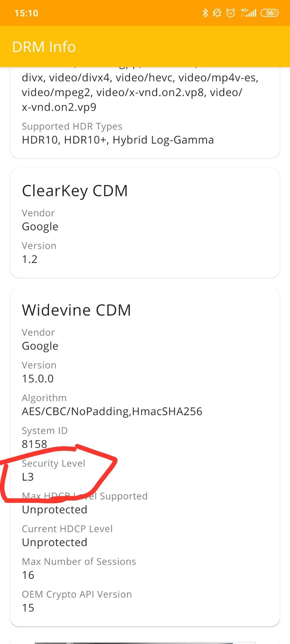Select the System ID value 8158
Image resolution: width=290 pixels, height=644 pixels.
pos(35,444)
